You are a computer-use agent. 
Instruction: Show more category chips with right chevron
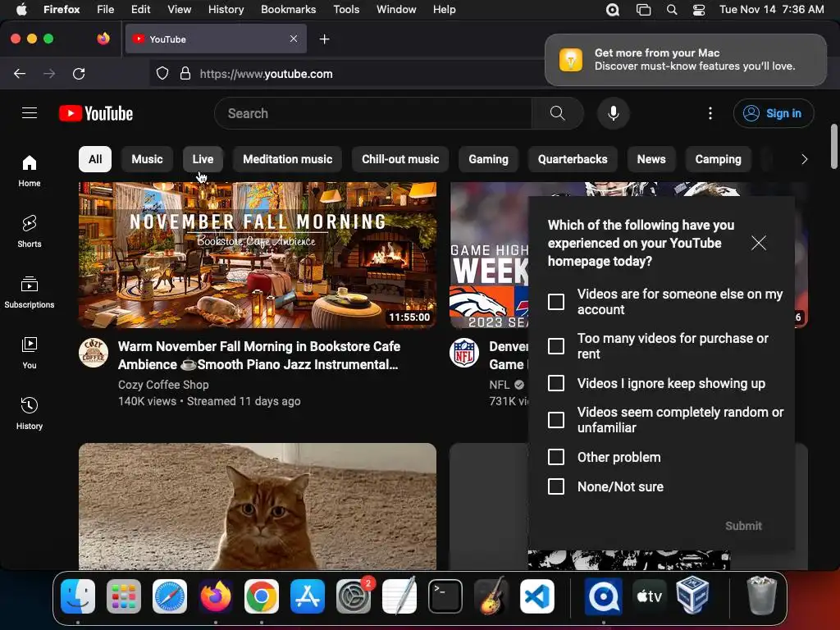[804, 159]
